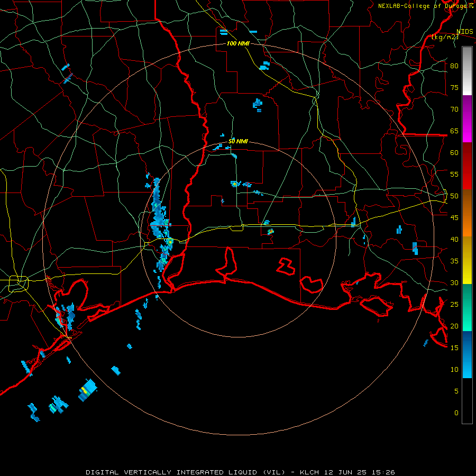Screen dimensions: 476x476
Task: Click the 20 value on the scale
Action: pyautogui.click(x=454, y=326)
